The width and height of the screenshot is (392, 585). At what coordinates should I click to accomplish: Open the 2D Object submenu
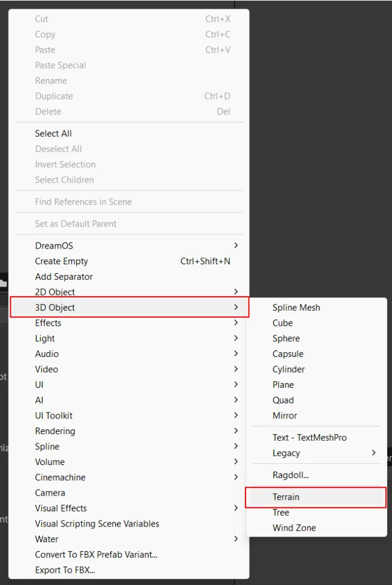pos(128,292)
